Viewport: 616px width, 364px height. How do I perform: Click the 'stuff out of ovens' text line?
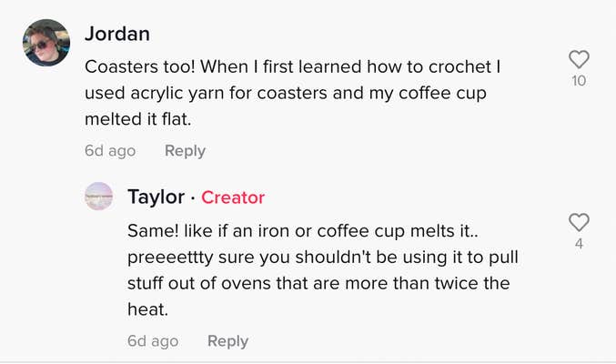click(318, 283)
